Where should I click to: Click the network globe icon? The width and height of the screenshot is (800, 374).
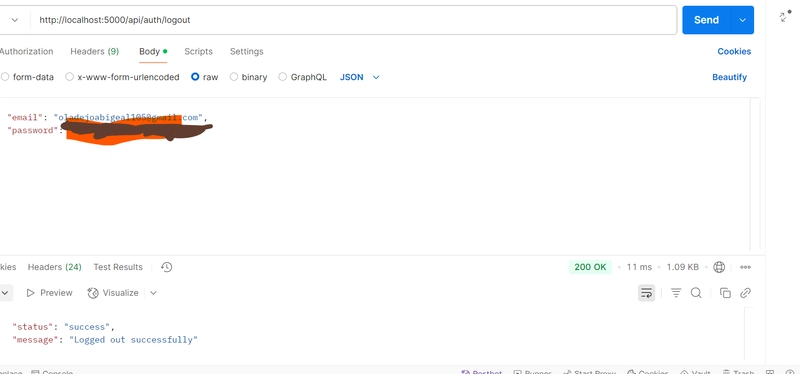719,267
